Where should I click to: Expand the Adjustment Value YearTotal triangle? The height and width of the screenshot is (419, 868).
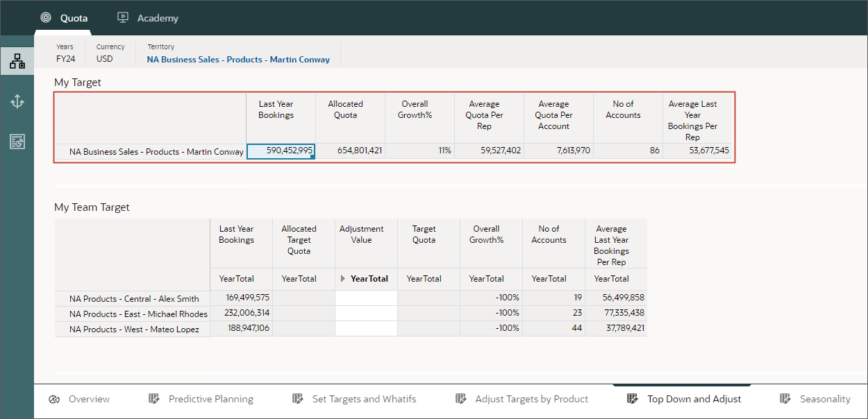(x=343, y=279)
